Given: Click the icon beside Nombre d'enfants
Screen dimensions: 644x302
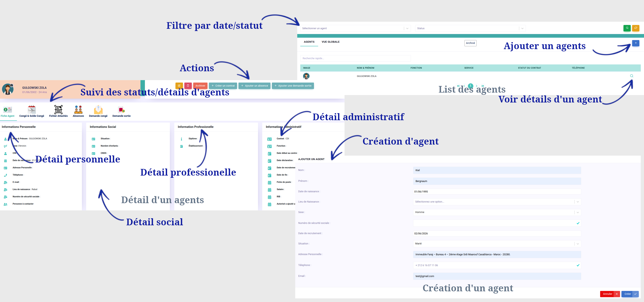Looking at the screenshot, I should tap(94, 146).
